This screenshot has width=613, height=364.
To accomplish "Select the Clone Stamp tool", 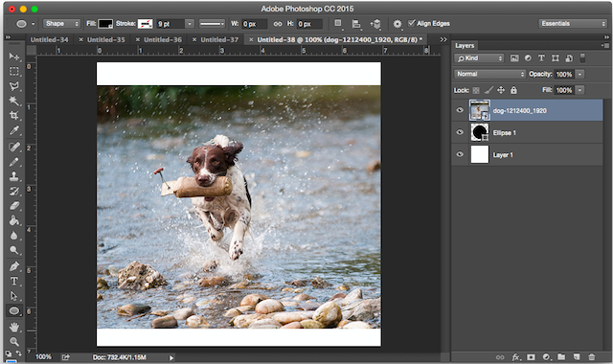I will [x=14, y=176].
